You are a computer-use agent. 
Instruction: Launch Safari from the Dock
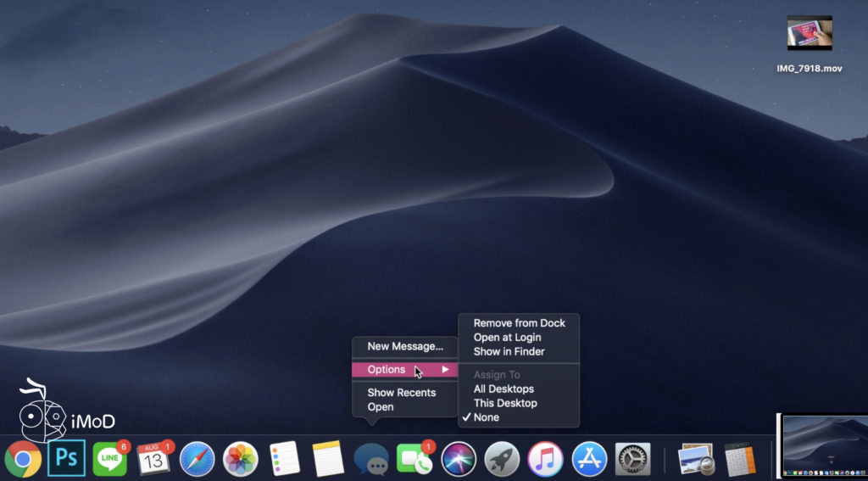pos(197,459)
